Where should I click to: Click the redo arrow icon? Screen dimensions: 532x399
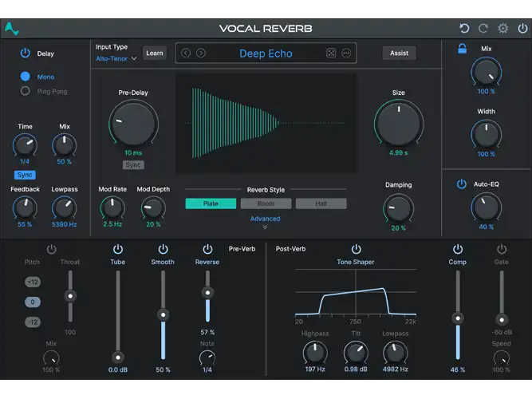[483, 28]
